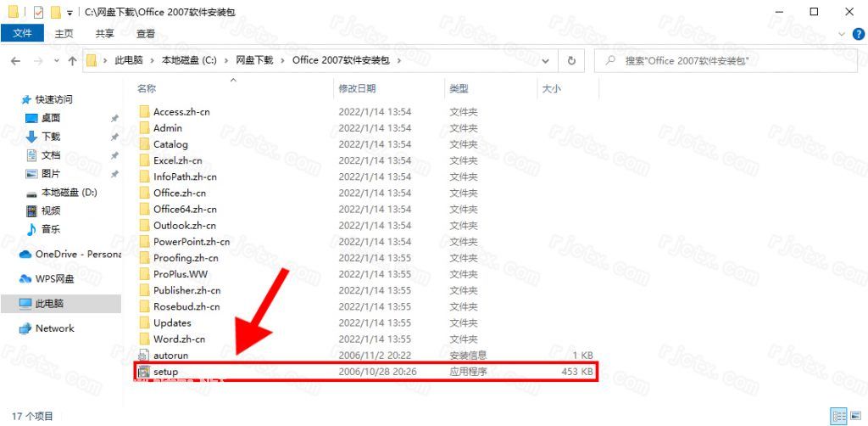Image resolution: width=868 pixels, height=426 pixels.
Task: Open the recent locations dropdown arrow
Action: (x=56, y=61)
